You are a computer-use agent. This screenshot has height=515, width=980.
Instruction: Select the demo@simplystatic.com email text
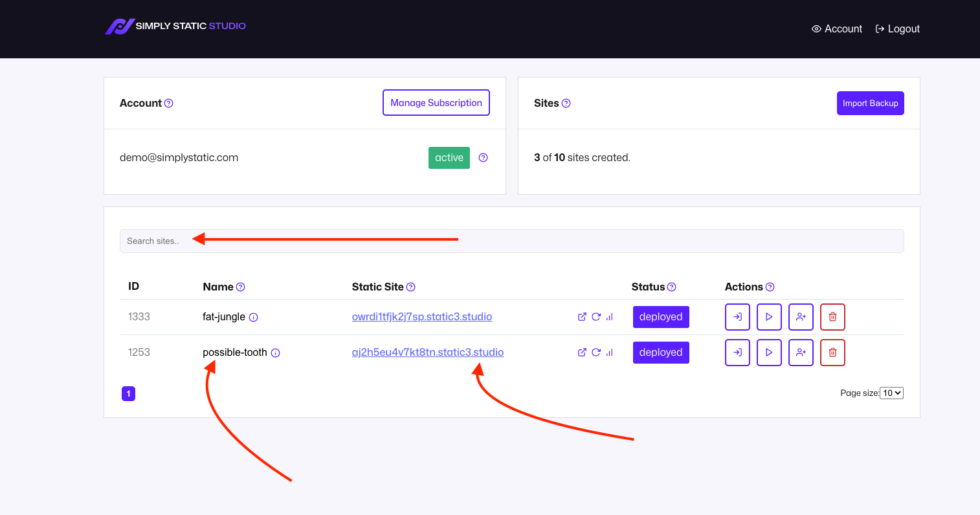[179, 158]
